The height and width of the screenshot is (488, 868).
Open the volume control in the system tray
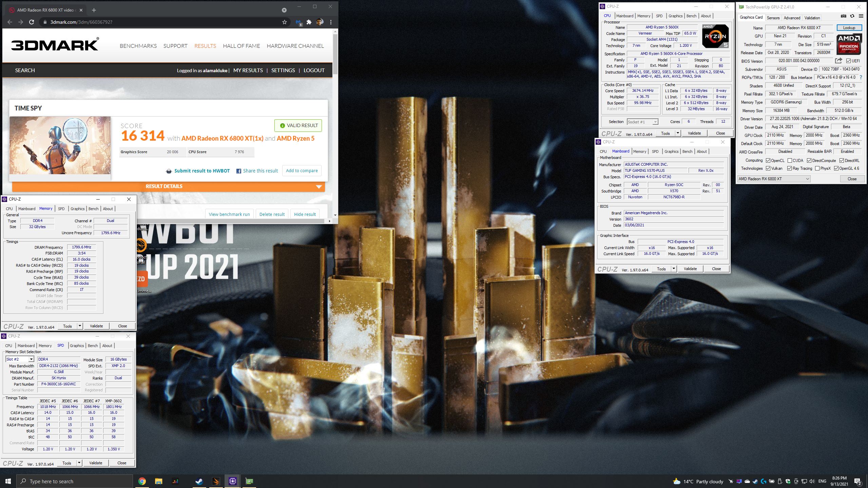812,481
